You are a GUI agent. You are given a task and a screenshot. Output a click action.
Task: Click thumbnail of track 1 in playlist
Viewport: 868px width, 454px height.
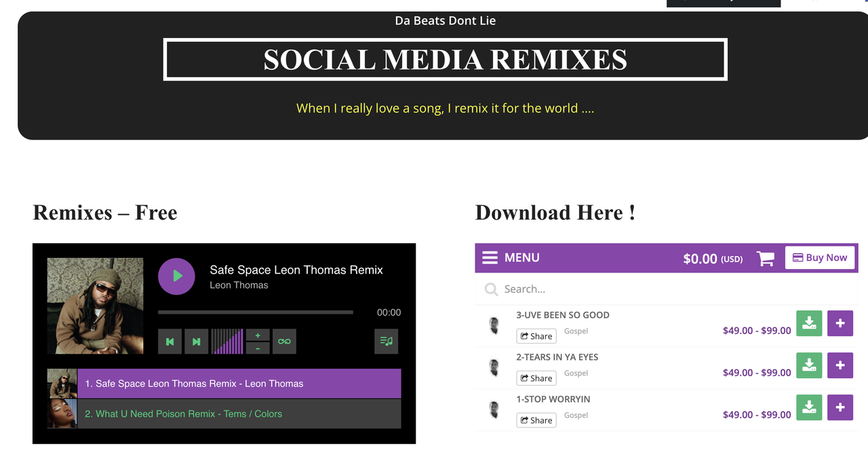62,384
